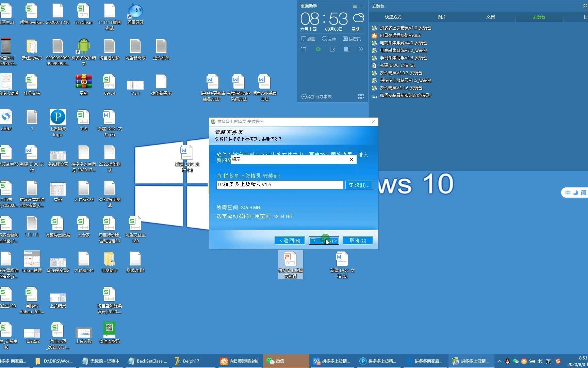Open 闲鱼APP采集方法 Word document
588x368 pixels.
coord(265,88)
